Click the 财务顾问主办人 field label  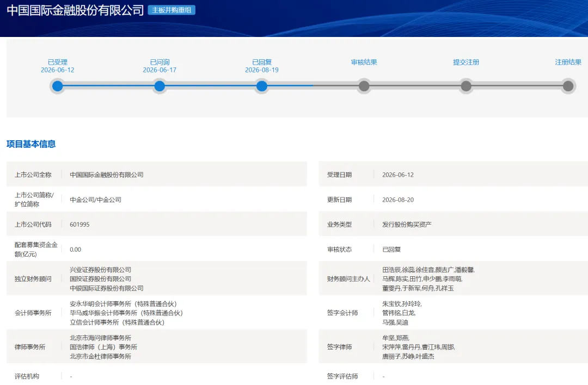348,278
